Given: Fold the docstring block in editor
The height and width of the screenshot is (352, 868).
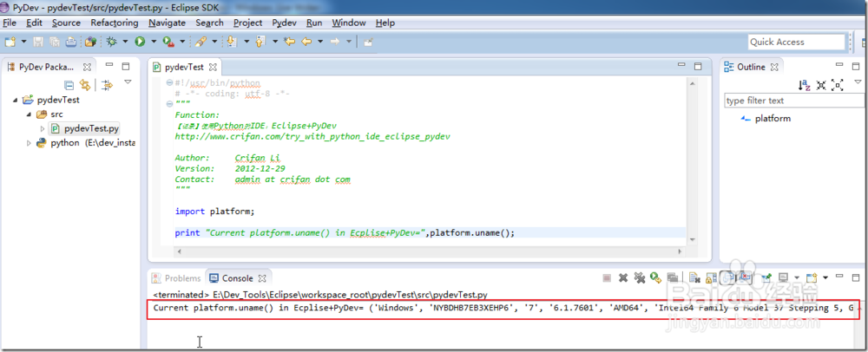Looking at the screenshot, I should click(170, 104).
